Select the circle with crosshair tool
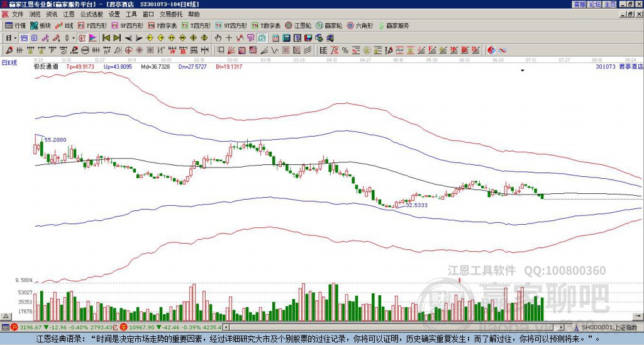The width and height of the screenshot is (644, 345). coord(128,50)
